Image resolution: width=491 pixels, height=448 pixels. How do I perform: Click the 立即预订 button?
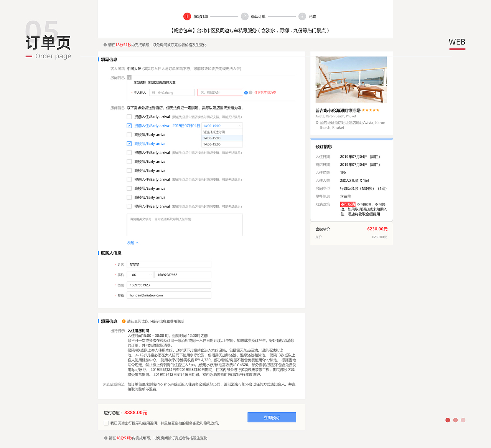(272, 417)
